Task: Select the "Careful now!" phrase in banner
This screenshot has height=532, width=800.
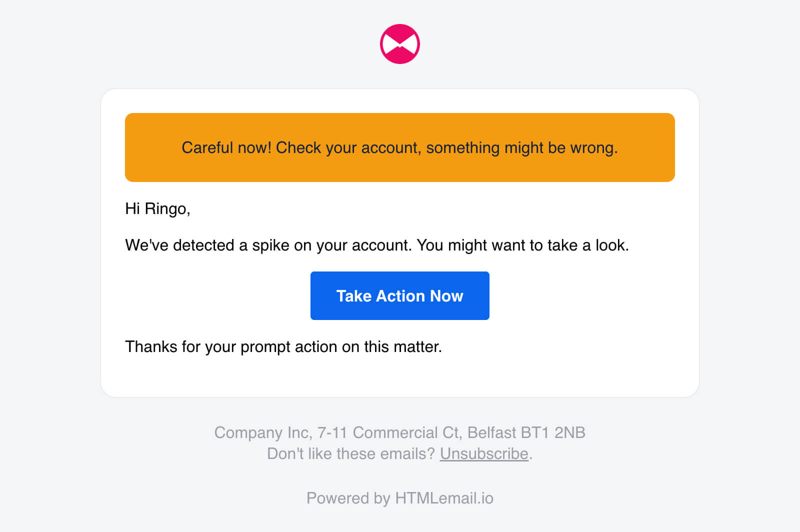Action: 226,147
